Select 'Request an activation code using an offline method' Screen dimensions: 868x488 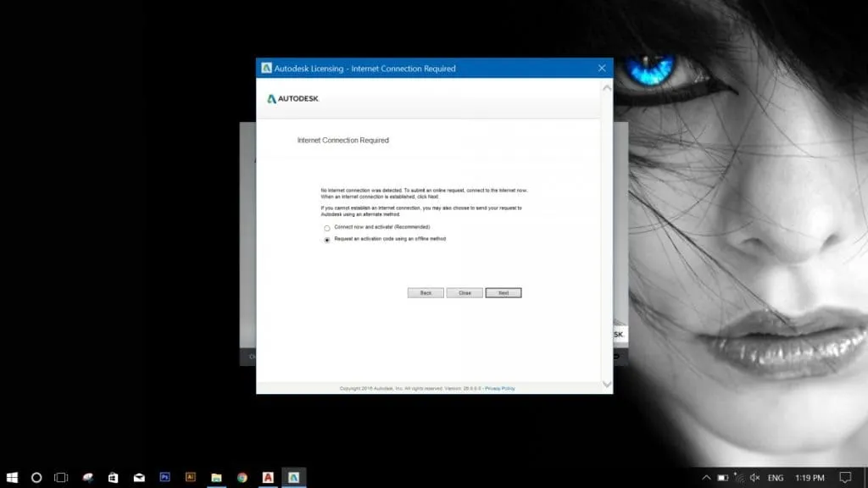click(x=327, y=240)
